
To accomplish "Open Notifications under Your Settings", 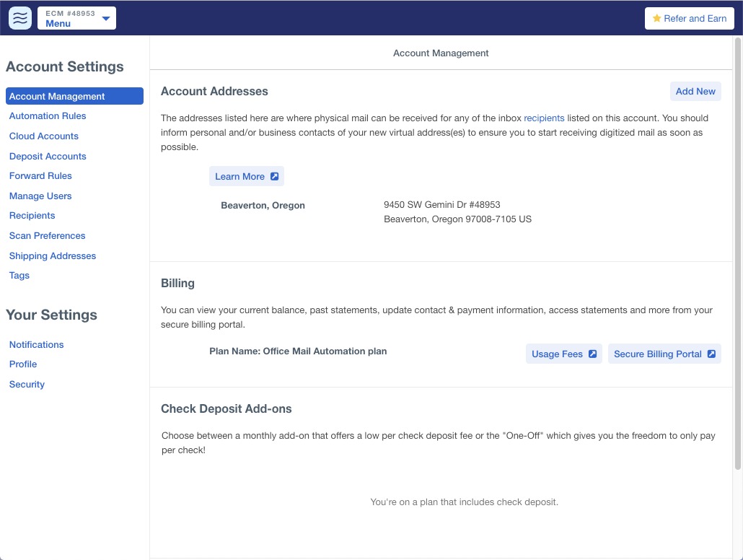I will [36, 345].
